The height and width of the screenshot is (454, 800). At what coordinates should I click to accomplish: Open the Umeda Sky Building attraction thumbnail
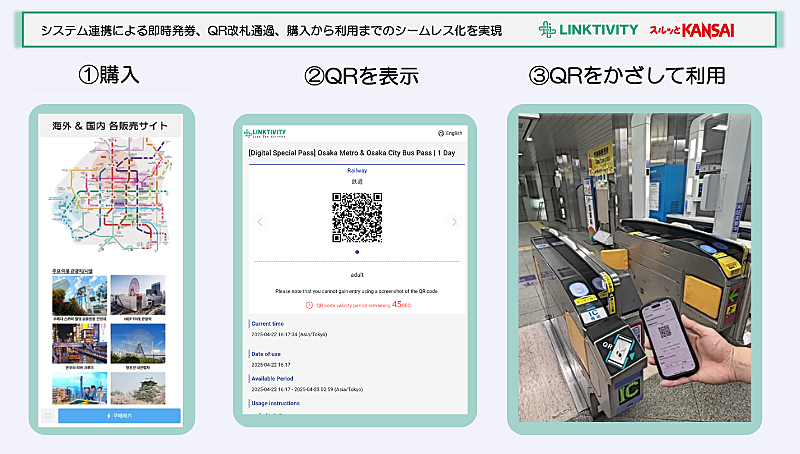tap(80, 295)
